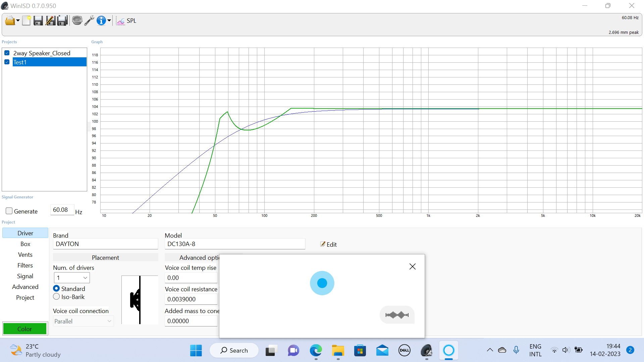Expand the open-file dropdown arrow
Image resolution: width=644 pixels, height=362 pixels.
tap(18, 21)
